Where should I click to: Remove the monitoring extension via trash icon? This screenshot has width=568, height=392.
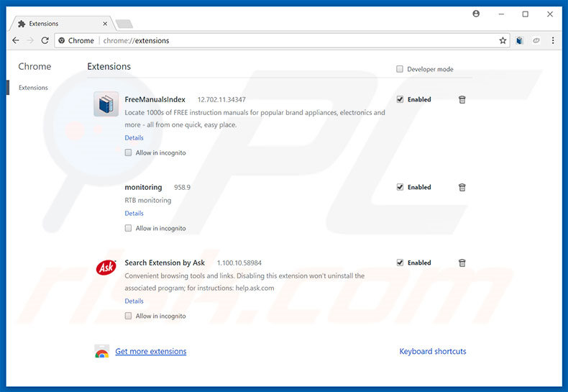(x=462, y=187)
